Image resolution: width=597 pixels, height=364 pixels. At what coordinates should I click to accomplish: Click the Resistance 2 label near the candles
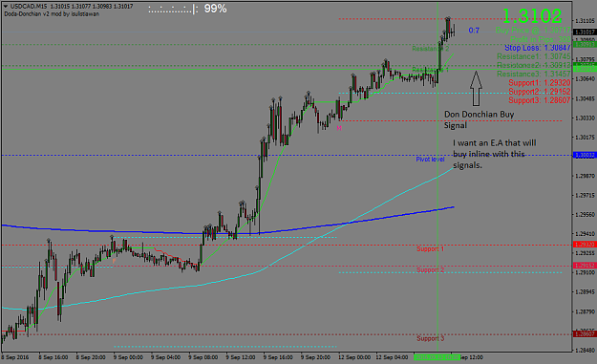click(x=431, y=49)
